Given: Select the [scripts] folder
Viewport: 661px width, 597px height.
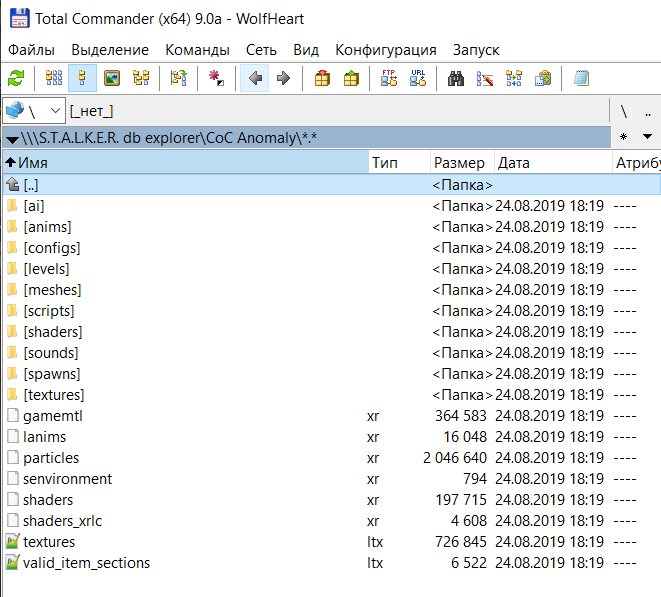Looking at the screenshot, I should (x=331, y=311).
